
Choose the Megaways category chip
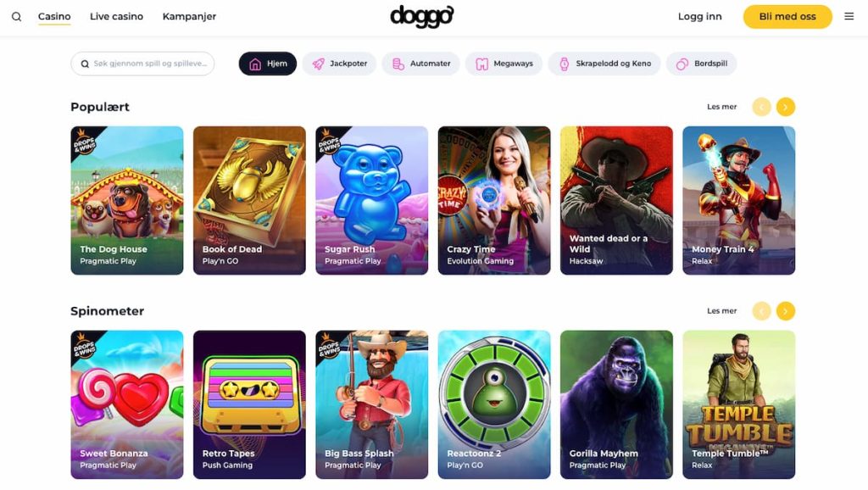pyautogui.click(x=504, y=64)
